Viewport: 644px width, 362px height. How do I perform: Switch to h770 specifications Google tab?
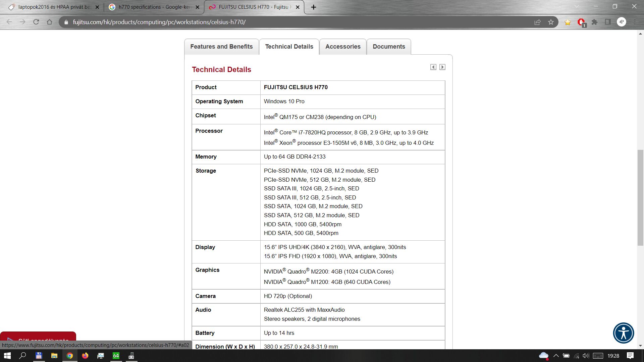(x=154, y=7)
